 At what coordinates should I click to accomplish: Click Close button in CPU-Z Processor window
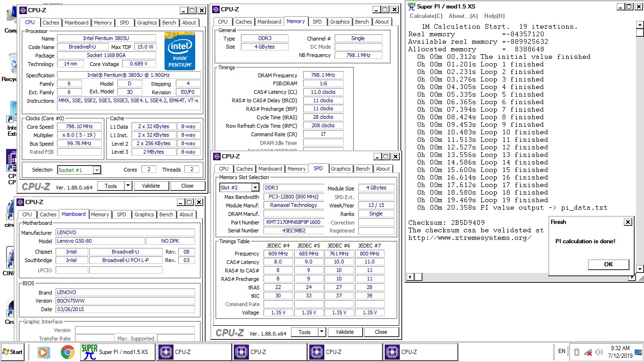click(187, 186)
